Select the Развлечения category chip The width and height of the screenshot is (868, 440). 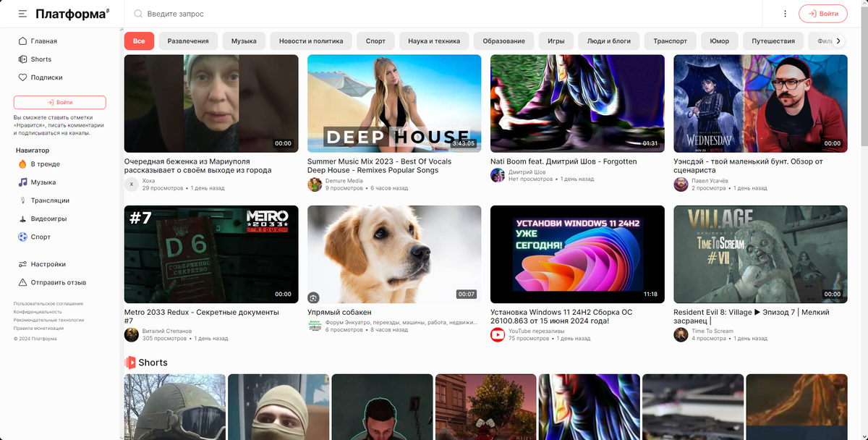188,41
